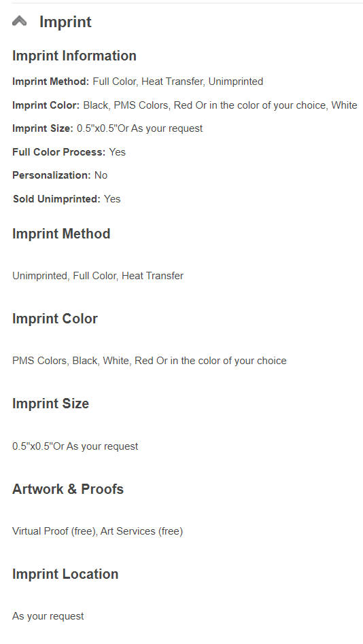This screenshot has width=363, height=644.
Task: Click the Imprint Location heading
Action: [x=65, y=574]
